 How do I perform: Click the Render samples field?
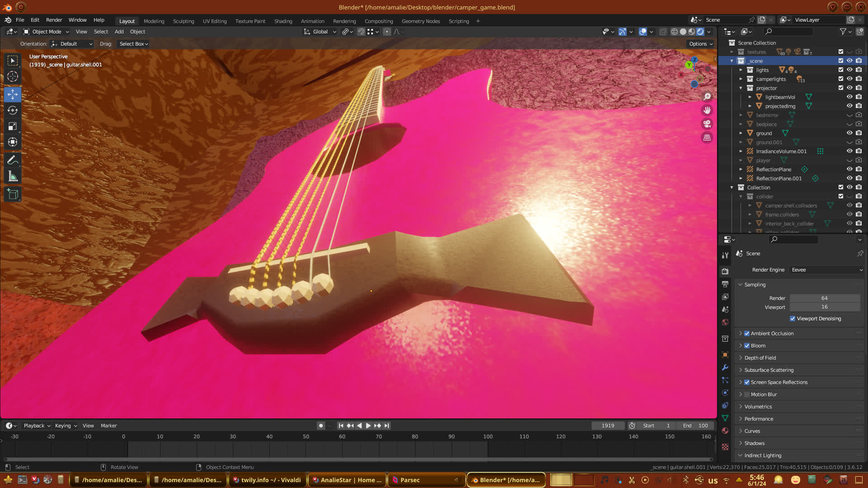[824, 298]
